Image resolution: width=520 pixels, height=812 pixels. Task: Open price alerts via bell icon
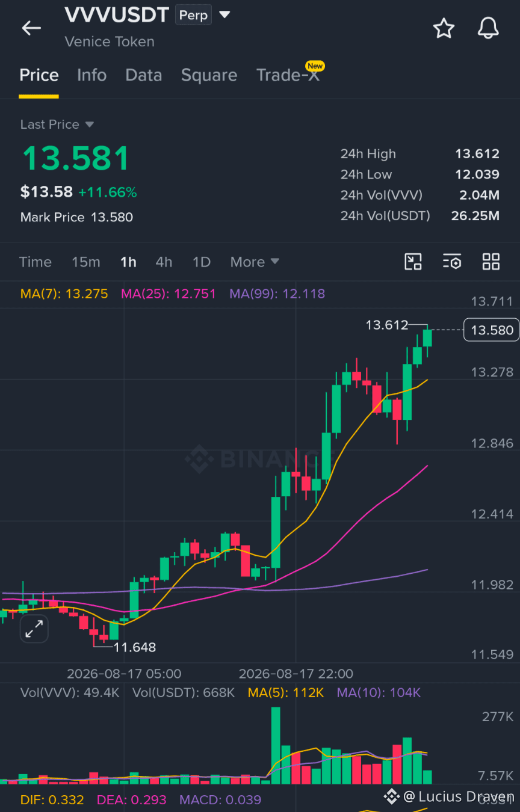(488, 28)
